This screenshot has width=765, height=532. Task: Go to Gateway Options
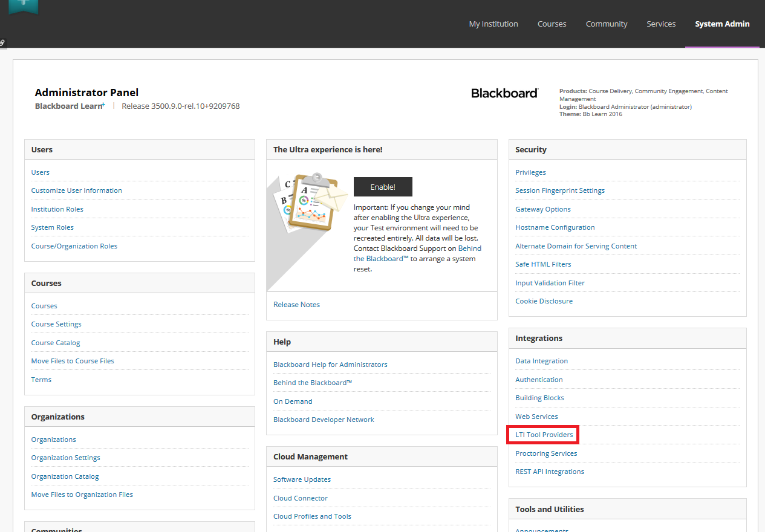tap(543, 209)
